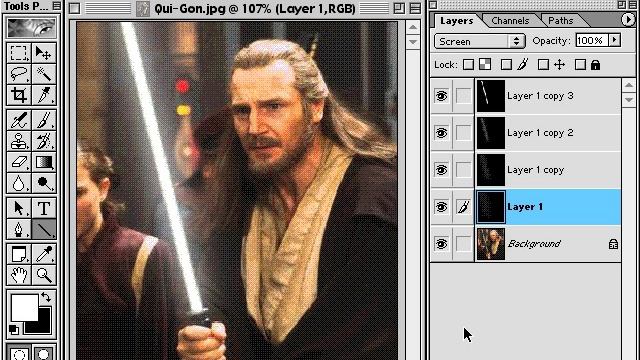This screenshot has height=360, width=640.
Task: Switch to the Layers tab
Action: (x=456, y=20)
